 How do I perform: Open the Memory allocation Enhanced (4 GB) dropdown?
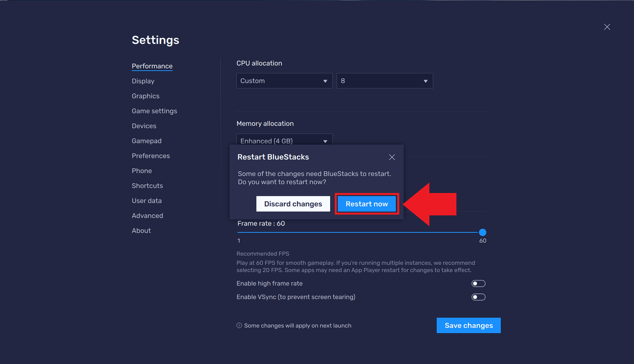285,140
